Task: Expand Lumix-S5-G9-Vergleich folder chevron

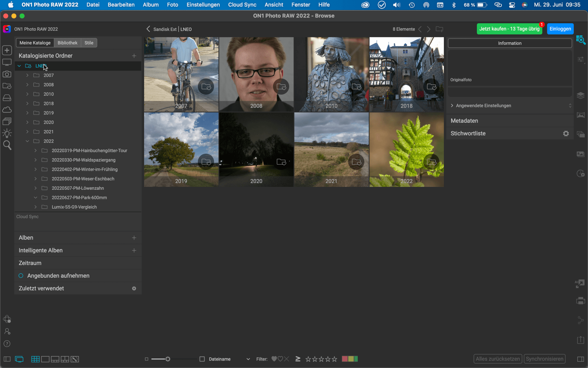Action: pos(35,207)
